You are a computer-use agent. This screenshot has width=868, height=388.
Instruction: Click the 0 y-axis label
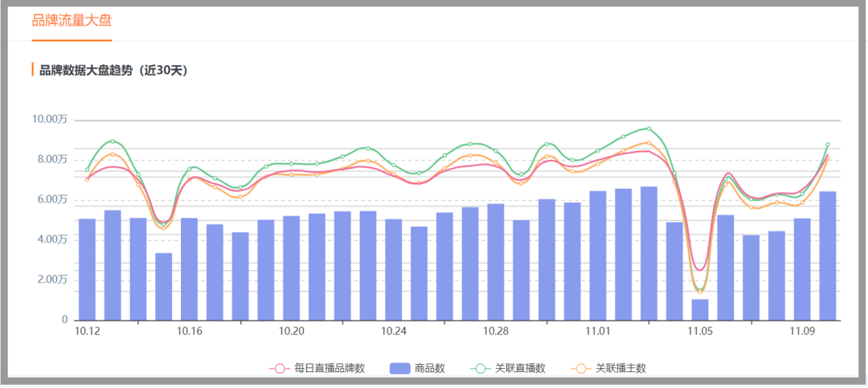point(64,320)
